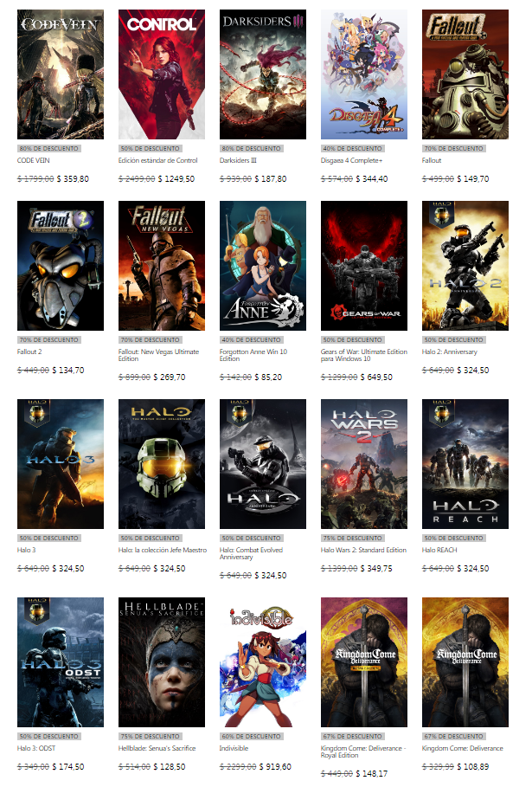532x787 pixels.
Task: Click the Fallout 2 box art
Action: [61, 266]
